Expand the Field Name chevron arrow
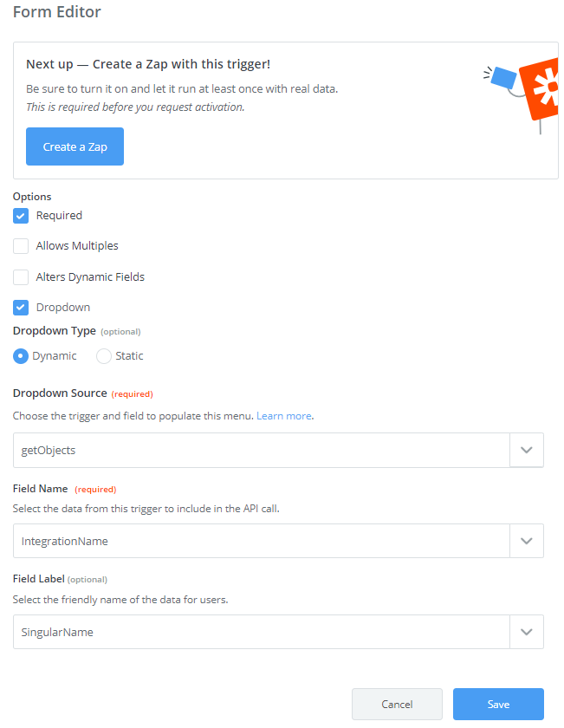The image size is (564, 728). tap(527, 541)
